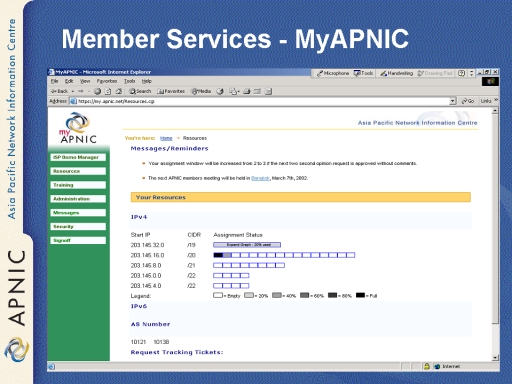Follow the Home breadcrumb link
512x384 pixels.
(x=166, y=138)
